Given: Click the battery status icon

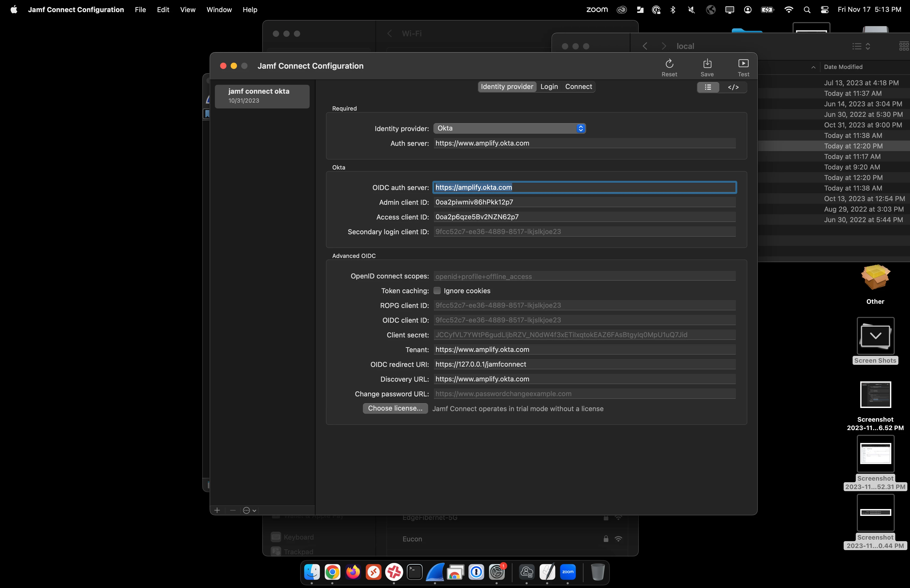Looking at the screenshot, I should click(767, 9).
